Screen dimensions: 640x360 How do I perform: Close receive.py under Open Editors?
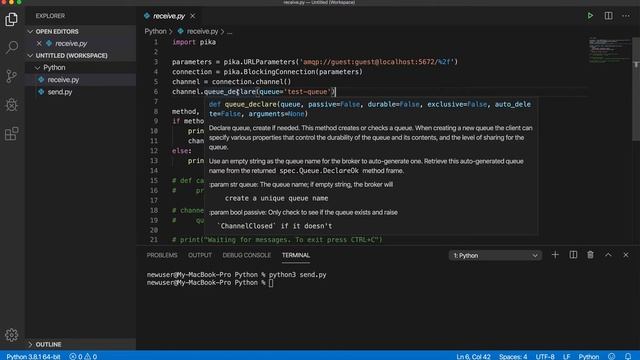39,43
